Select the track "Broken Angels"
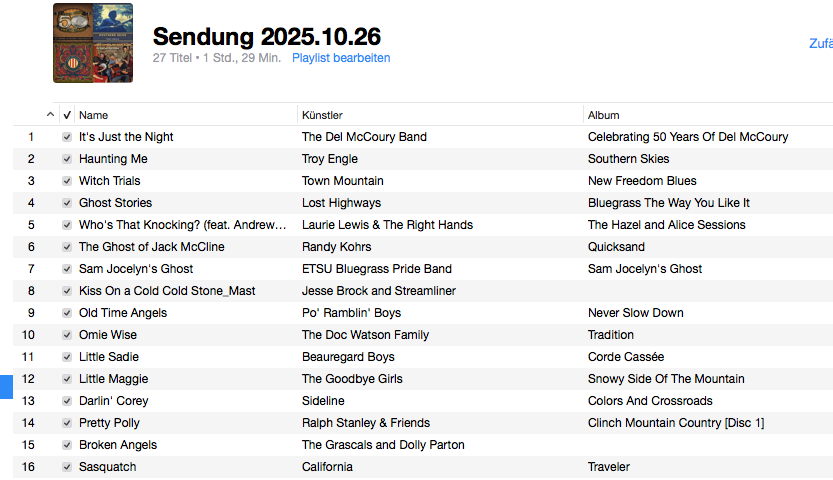Screen dimensions: 833x480 [x=118, y=445]
